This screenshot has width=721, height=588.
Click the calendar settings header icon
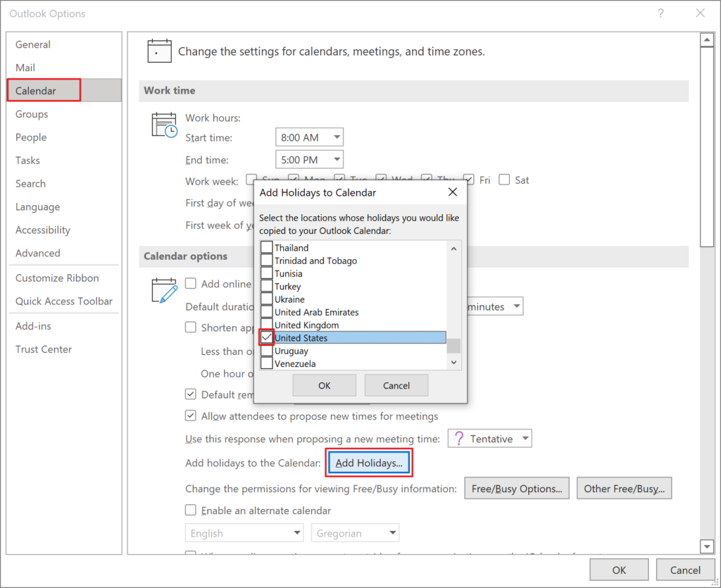[159, 51]
